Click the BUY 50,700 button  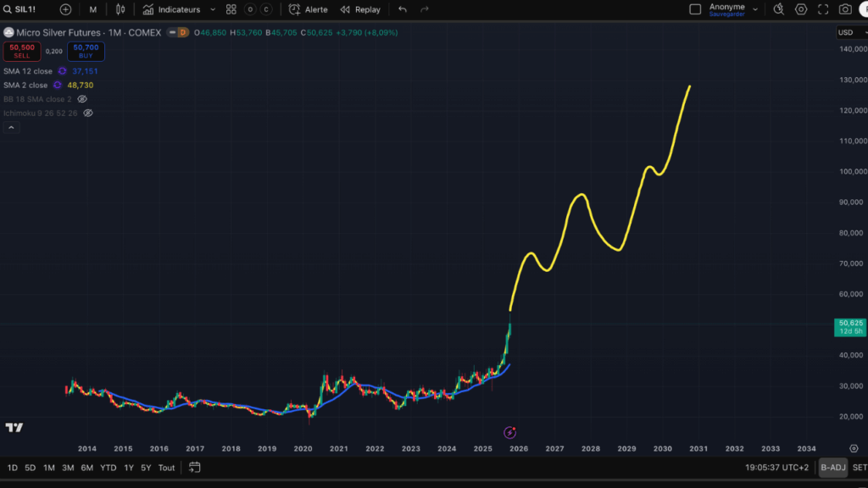coord(86,51)
